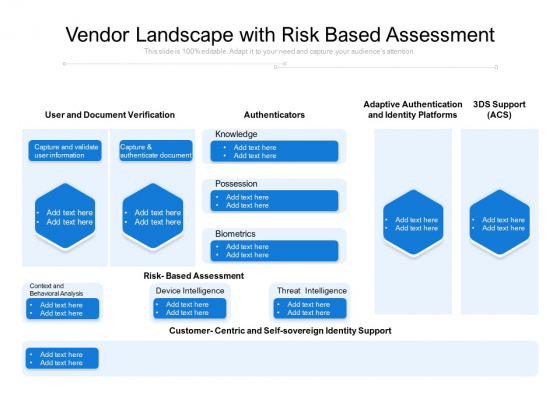Image resolution: width=560 pixels, height=420 pixels.
Task: Click the 'Biometrics' label
Action: (235, 234)
